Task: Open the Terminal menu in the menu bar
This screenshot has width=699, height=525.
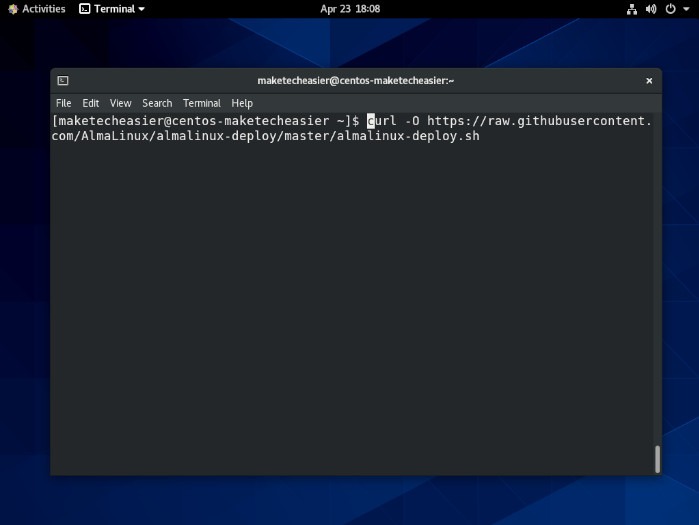Action: click(201, 103)
